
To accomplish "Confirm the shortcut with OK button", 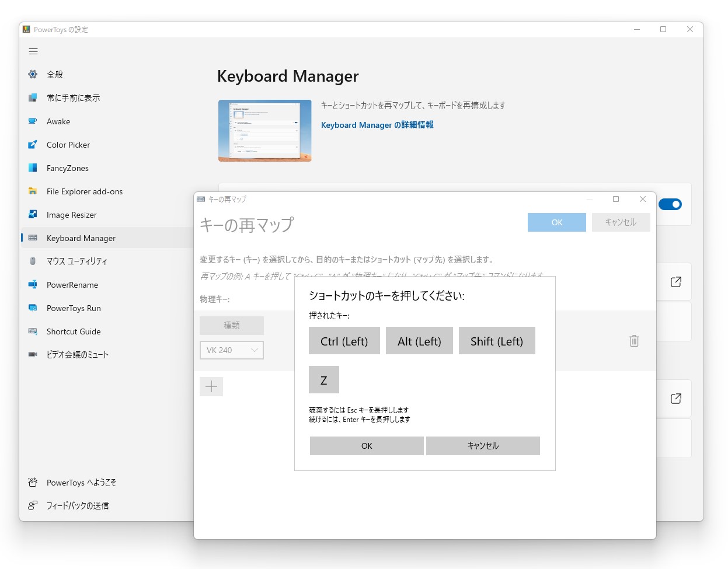I will click(x=366, y=445).
